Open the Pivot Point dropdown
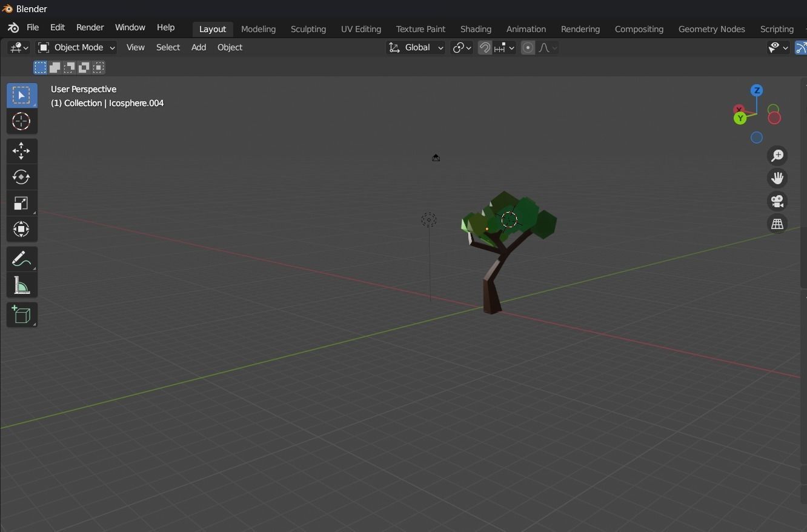 (462, 47)
